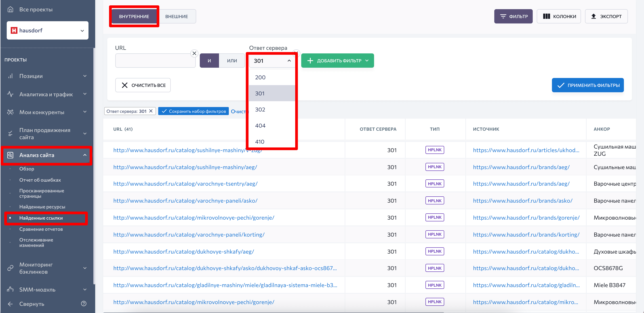Image resolution: width=644 pixels, height=313 pixels.
Task: Open Найденные ссылки submenu item
Action: (41, 218)
